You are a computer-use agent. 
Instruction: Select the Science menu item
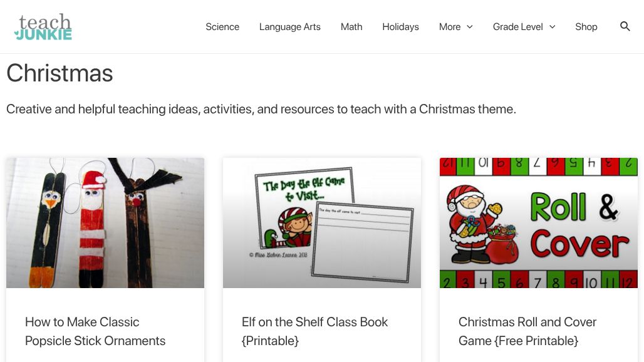pyautogui.click(x=222, y=27)
